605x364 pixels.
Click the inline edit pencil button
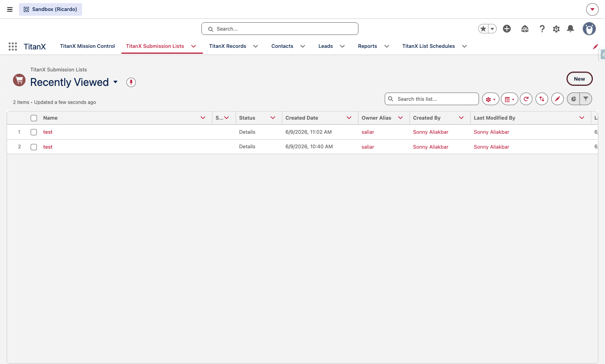coord(557,99)
